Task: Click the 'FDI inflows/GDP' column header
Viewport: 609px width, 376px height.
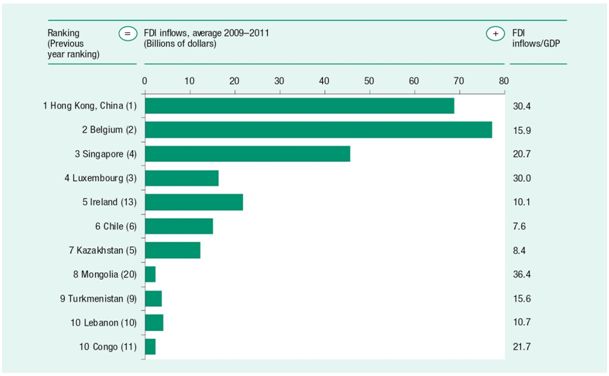Action: click(536, 38)
